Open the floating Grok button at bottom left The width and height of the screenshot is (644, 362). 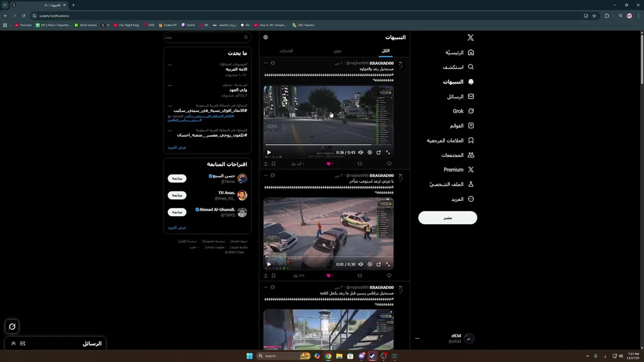coord(12,326)
